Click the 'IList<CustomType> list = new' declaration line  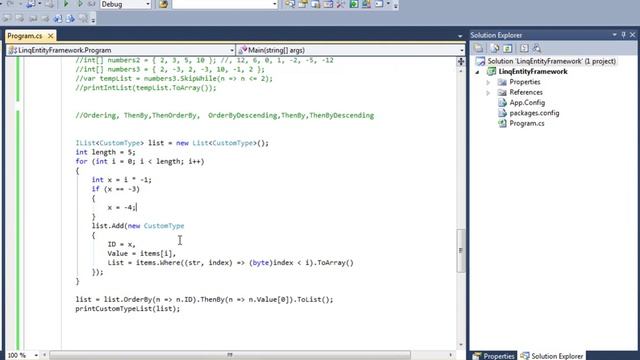172,143
